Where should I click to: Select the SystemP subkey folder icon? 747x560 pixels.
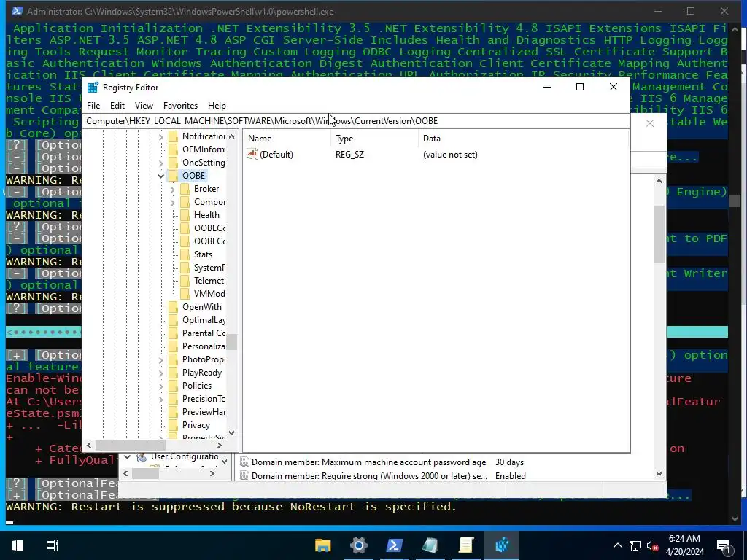[x=185, y=268]
